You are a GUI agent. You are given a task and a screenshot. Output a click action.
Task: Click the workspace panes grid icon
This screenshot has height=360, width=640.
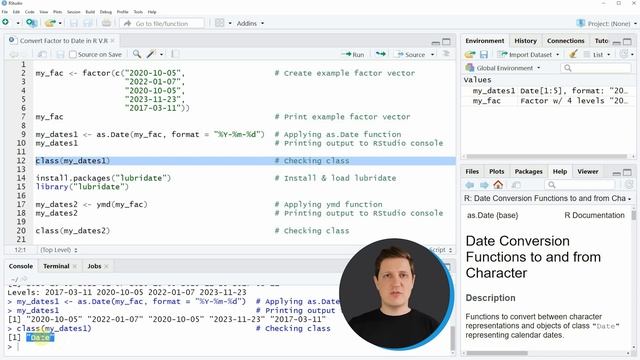tap(220, 23)
